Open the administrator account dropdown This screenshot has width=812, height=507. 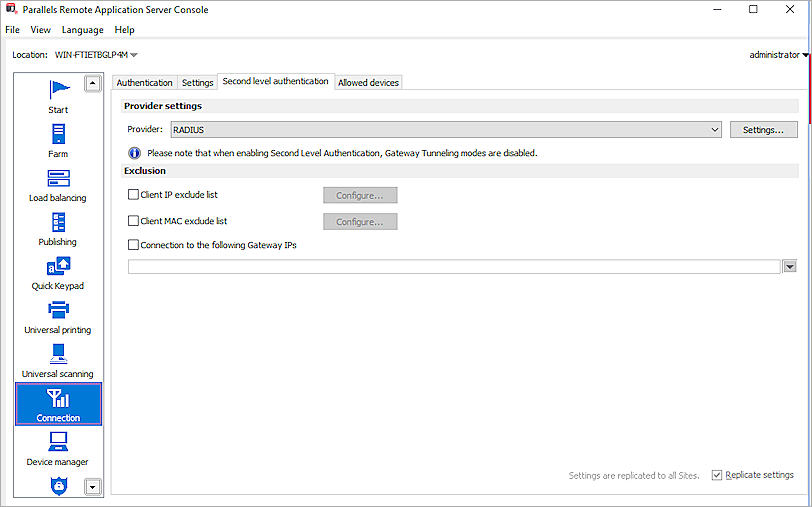(x=778, y=55)
